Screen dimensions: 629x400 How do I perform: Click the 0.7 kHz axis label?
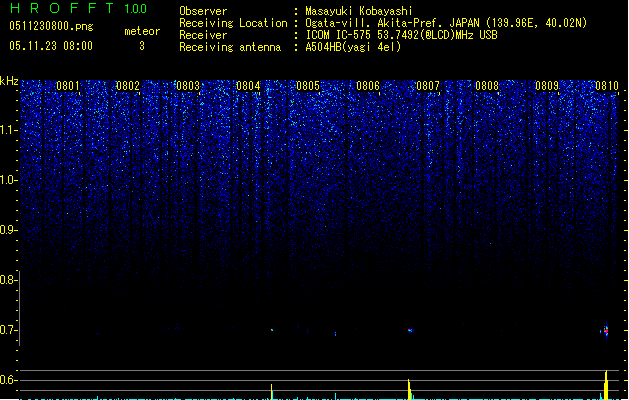point(8,330)
